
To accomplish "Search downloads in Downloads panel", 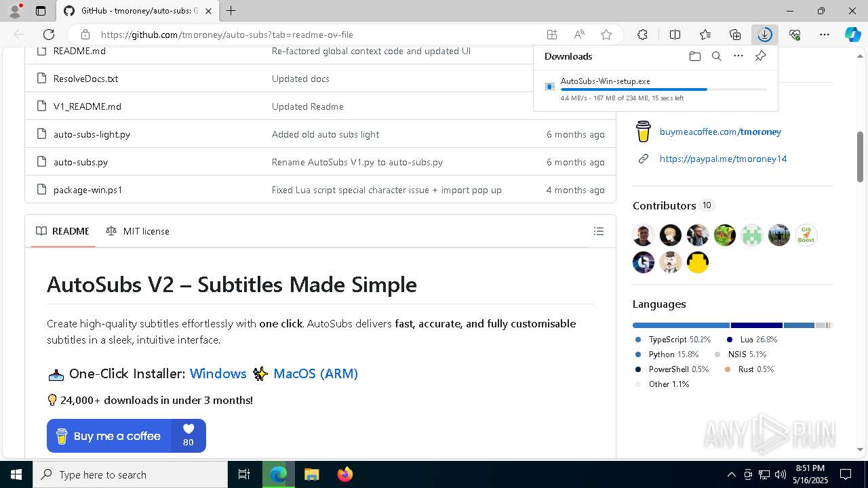I will coord(717,56).
